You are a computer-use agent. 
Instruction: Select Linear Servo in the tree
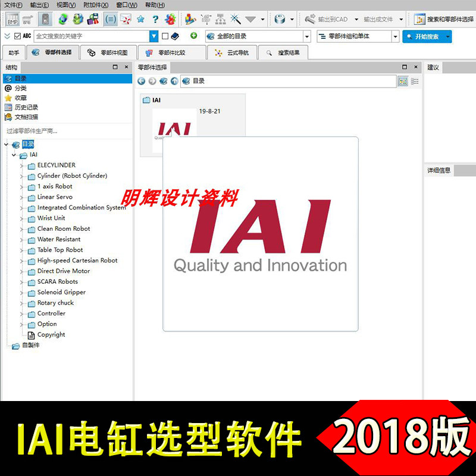click(x=55, y=197)
